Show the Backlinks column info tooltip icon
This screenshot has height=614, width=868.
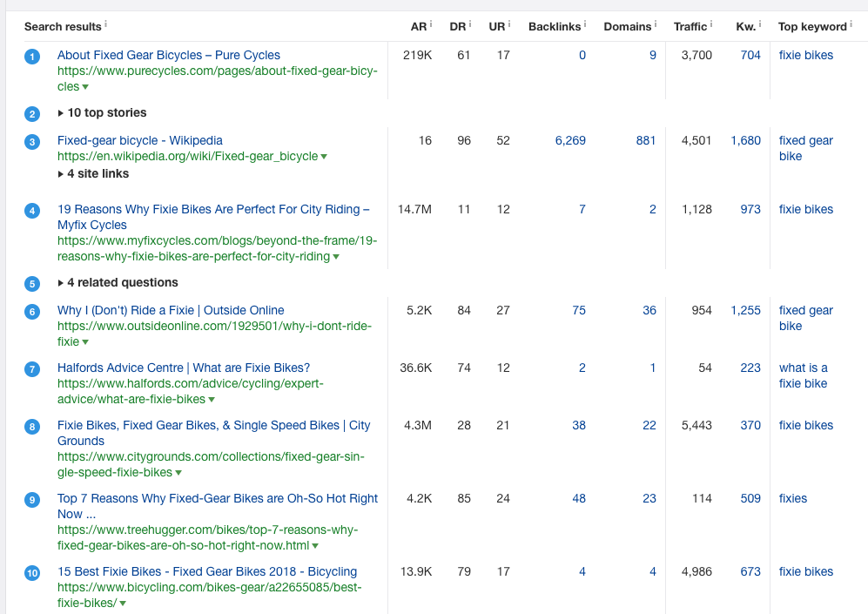pos(585,24)
